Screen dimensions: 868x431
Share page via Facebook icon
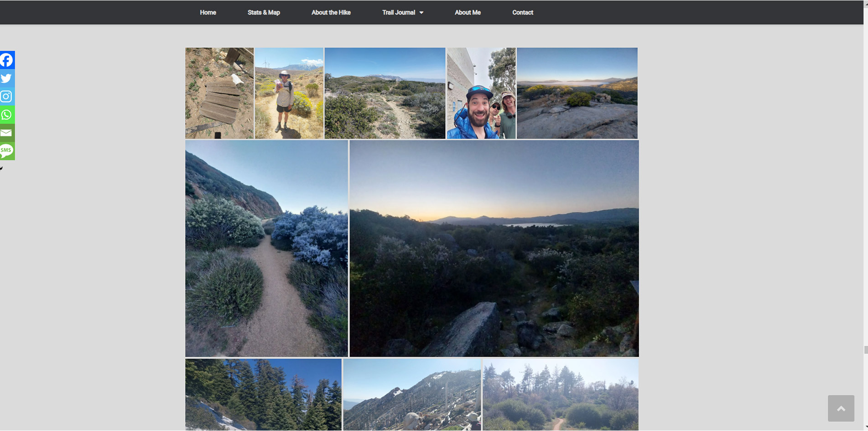point(7,60)
